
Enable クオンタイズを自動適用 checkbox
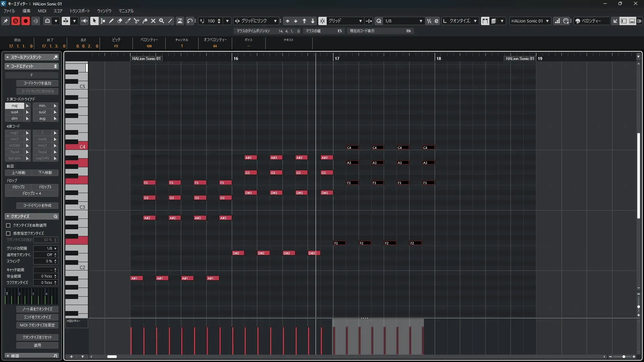[8, 225]
